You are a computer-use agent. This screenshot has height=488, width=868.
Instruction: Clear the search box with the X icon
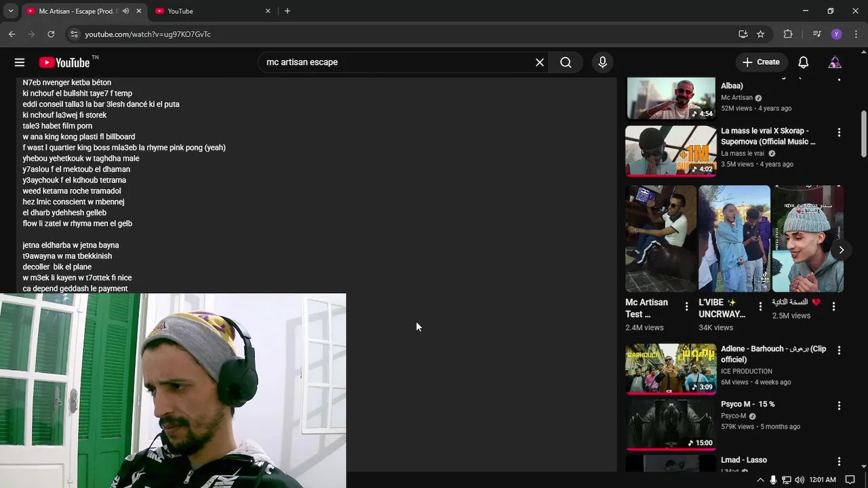[x=540, y=62]
